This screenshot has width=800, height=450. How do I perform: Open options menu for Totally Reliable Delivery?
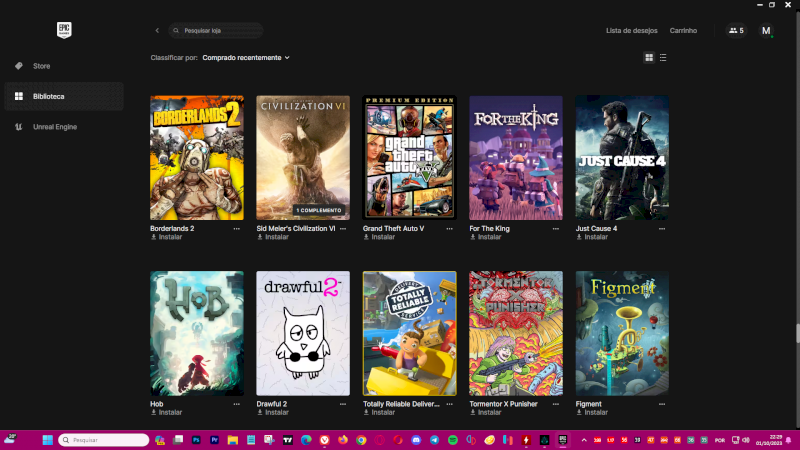point(449,404)
